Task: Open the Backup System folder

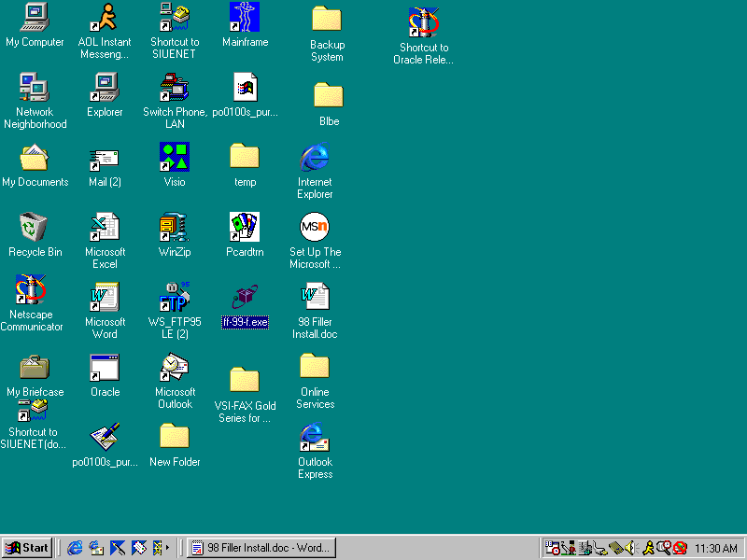Action: pyautogui.click(x=327, y=20)
